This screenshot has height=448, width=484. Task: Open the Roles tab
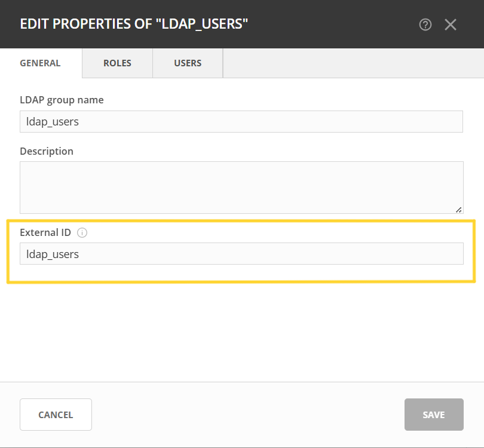117,63
